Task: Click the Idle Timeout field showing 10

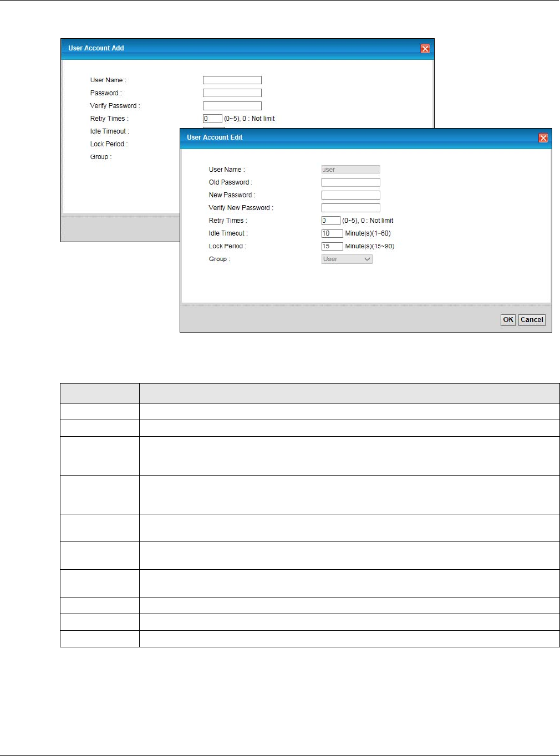Action: (x=332, y=233)
